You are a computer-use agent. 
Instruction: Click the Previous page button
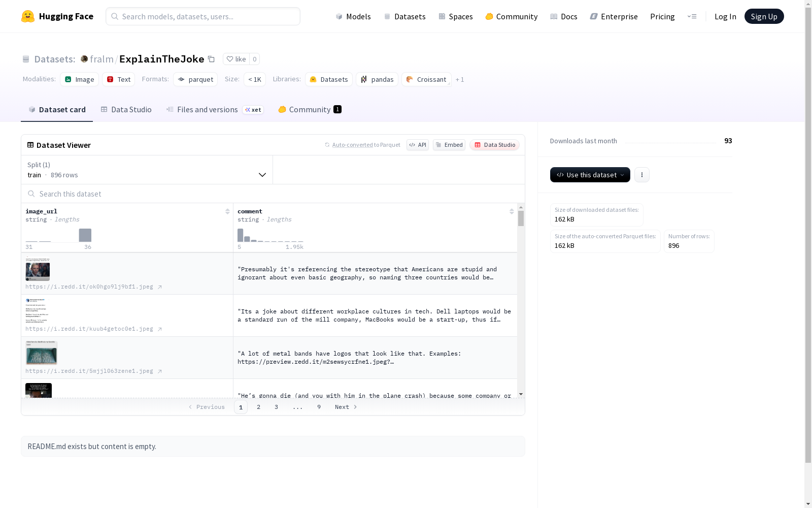pos(207,407)
